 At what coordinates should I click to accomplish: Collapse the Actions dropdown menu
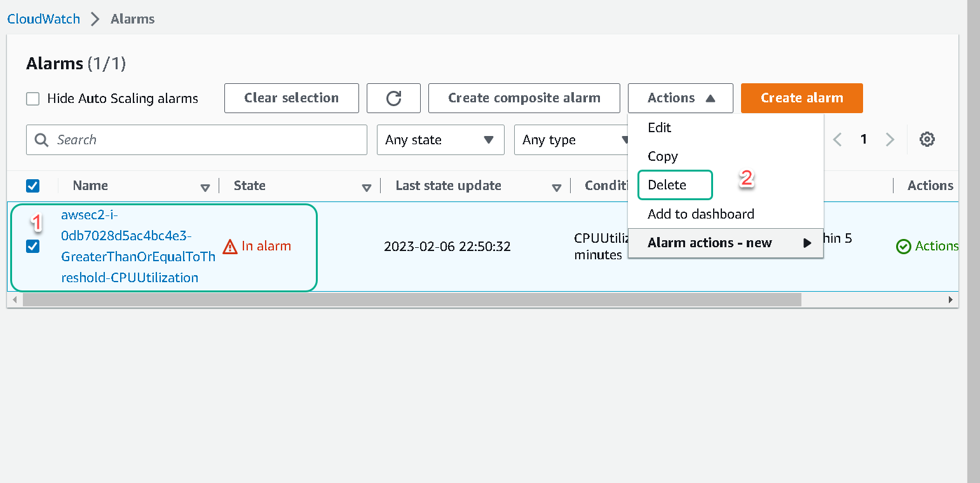[x=681, y=98]
